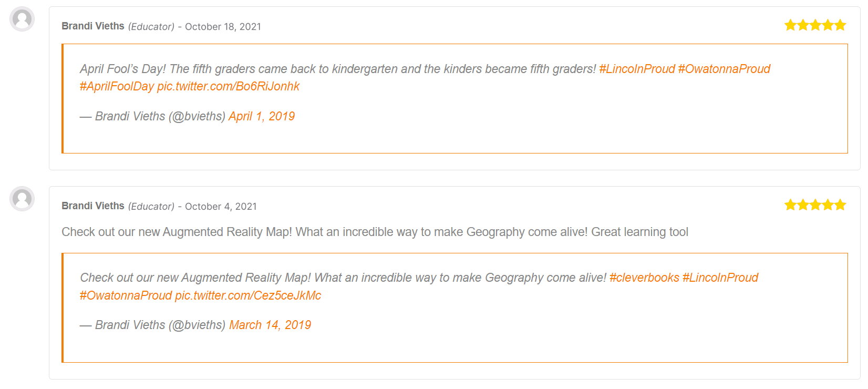The width and height of the screenshot is (868, 389).
Task: Follow the #AprilFoolDay hashtag link
Action: click(117, 87)
